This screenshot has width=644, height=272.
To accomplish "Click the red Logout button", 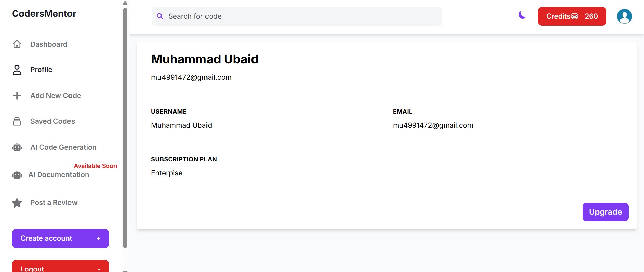I will (60, 266).
